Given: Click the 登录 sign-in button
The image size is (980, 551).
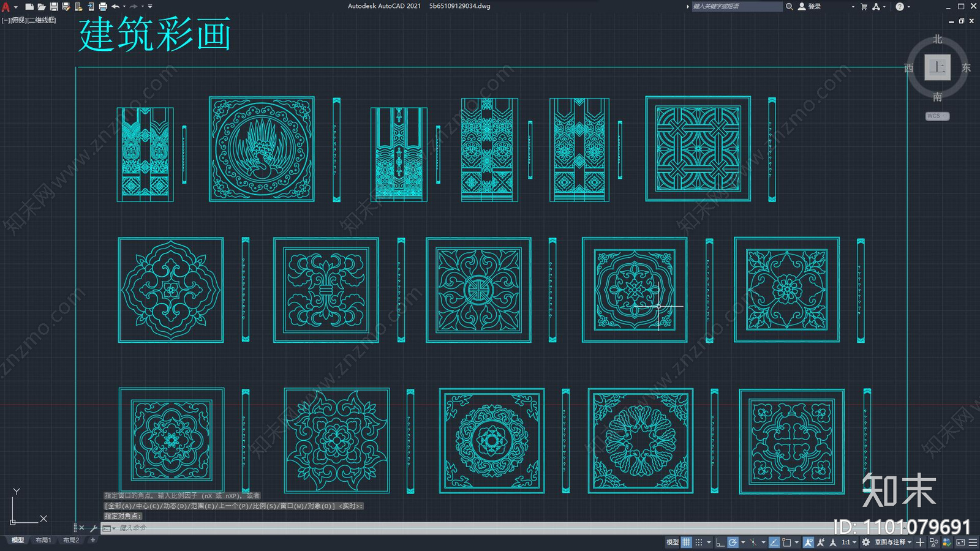Looking at the screenshot, I should tap(809, 7).
